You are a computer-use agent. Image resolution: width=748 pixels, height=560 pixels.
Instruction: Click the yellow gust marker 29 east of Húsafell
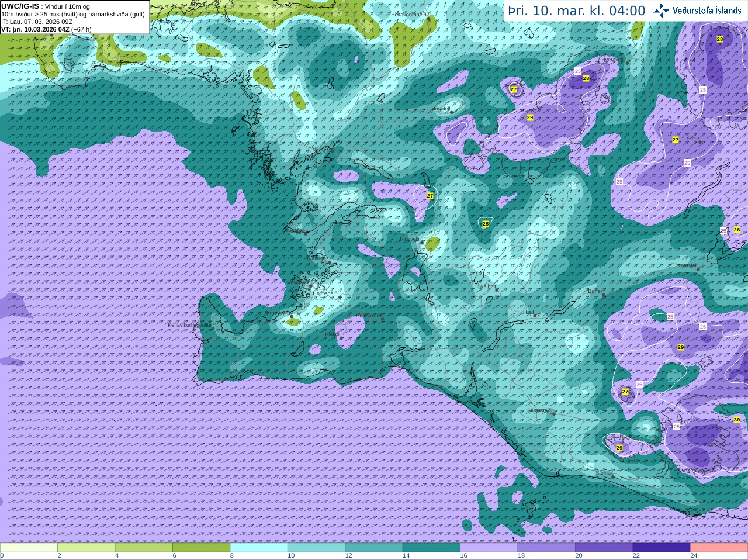point(529,118)
